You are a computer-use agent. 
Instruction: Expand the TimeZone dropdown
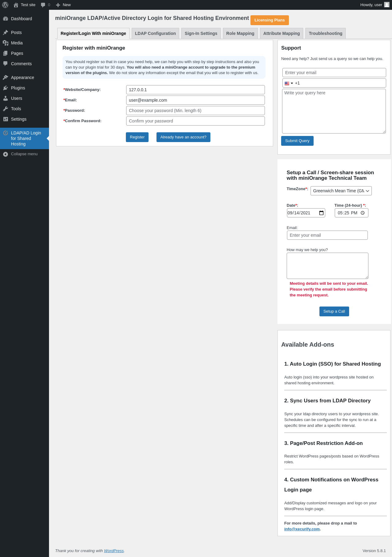point(341,191)
